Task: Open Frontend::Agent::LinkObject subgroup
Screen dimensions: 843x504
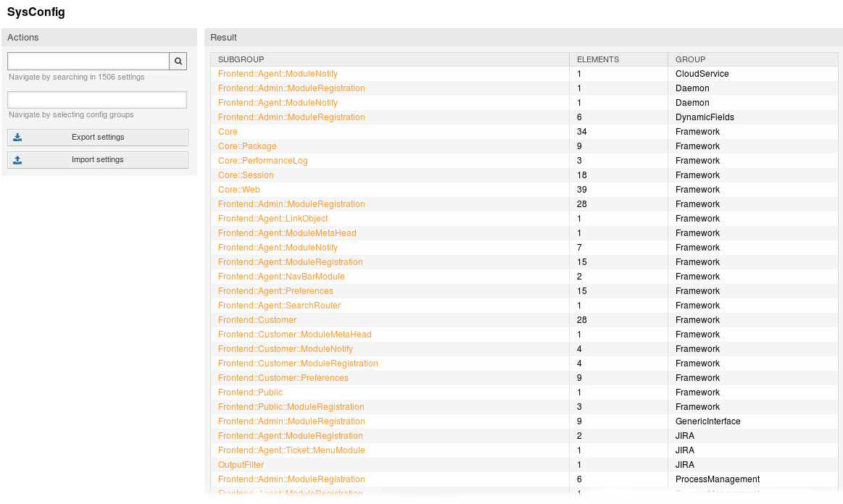Action: [x=273, y=219]
